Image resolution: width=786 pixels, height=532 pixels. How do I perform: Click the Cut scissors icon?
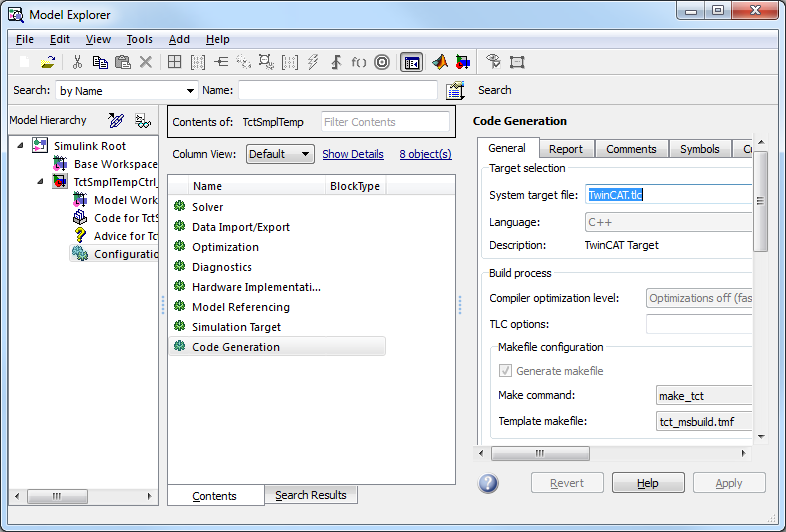pos(77,62)
